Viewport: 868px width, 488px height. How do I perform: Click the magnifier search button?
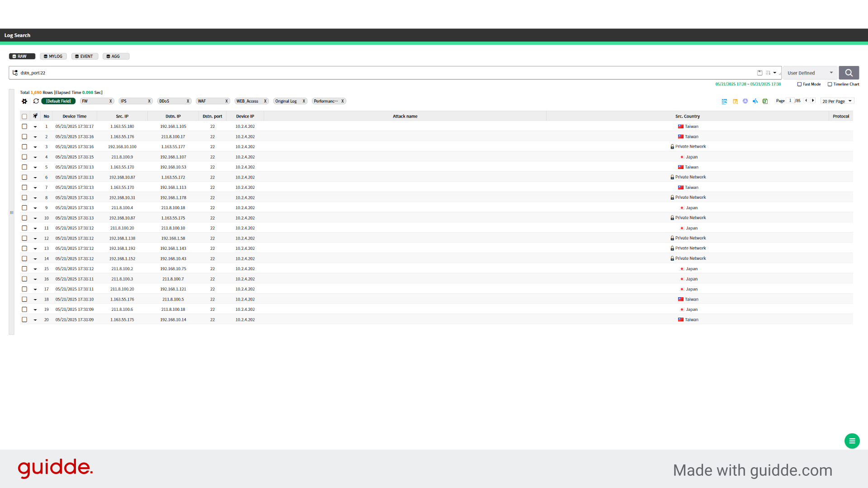(849, 73)
